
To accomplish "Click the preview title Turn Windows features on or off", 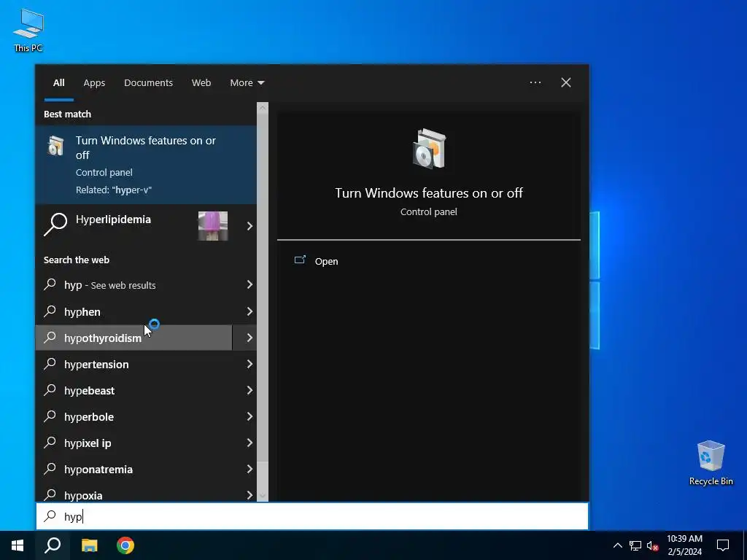I will click(x=429, y=192).
